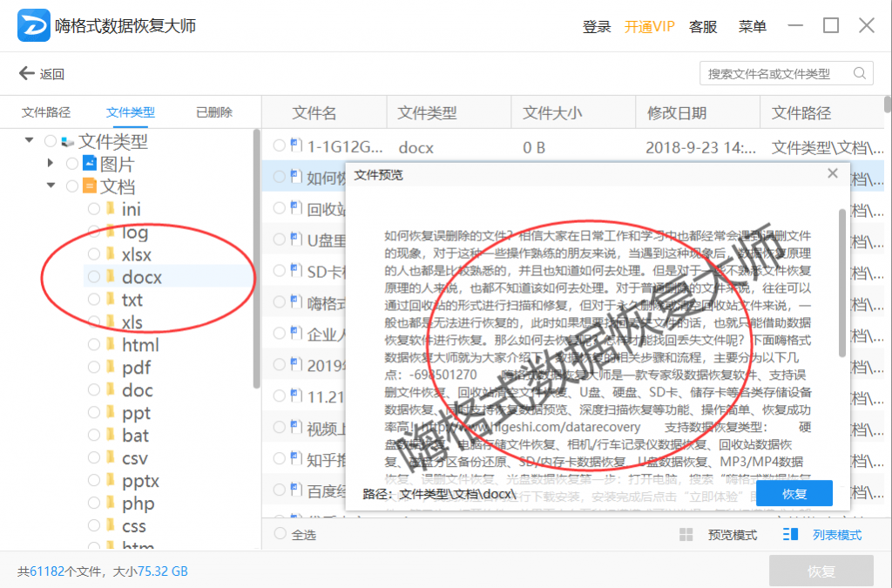The image size is (892, 588).
Task: Click the php folder icon
Action: pos(111,503)
